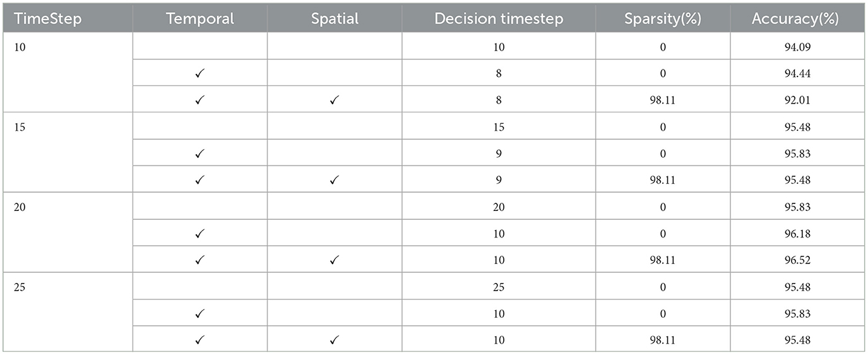The height and width of the screenshot is (355, 868).
Task: Select the 94.09 accuracy cell
Action: point(797,47)
